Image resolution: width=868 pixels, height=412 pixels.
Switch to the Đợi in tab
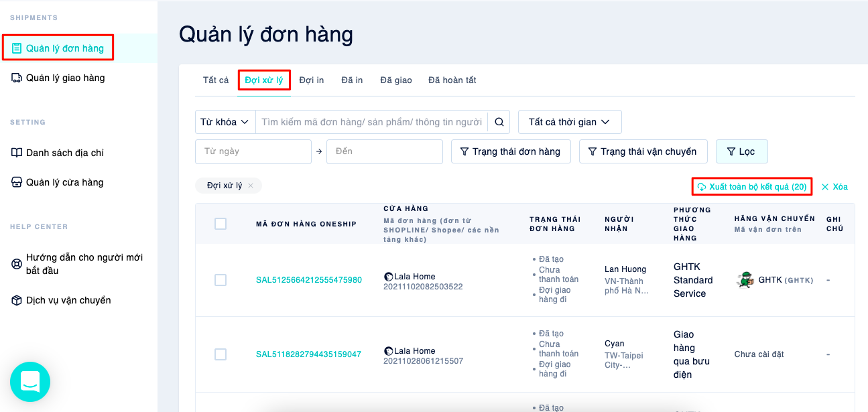312,80
